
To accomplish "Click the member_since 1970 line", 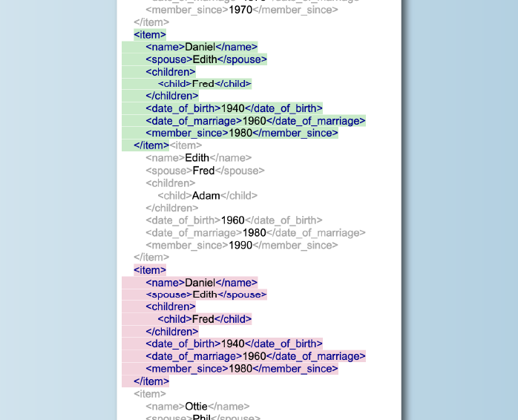I will pyautogui.click(x=241, y=10).
